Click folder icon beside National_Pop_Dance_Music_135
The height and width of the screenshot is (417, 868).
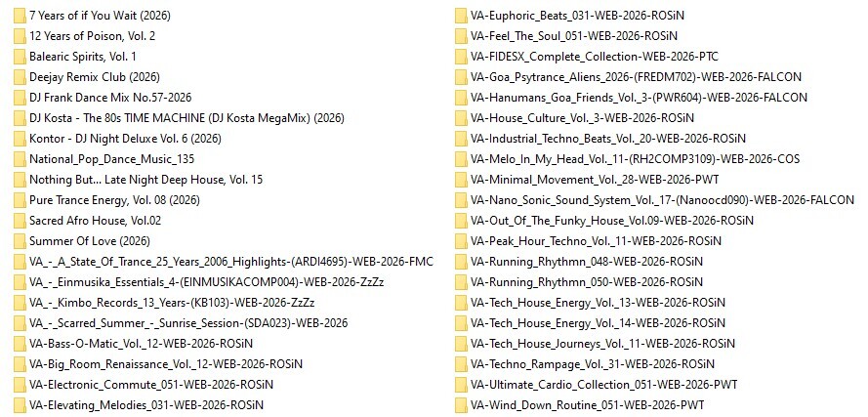point(20,159)
